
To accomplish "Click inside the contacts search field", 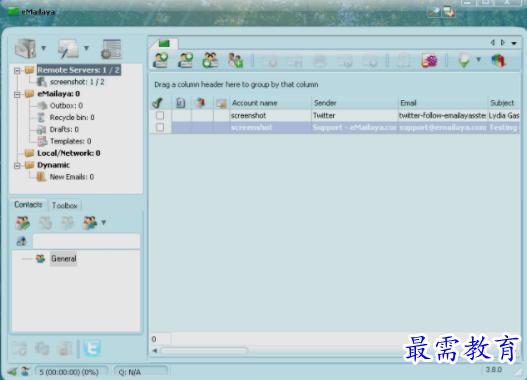I will [86, 241].
